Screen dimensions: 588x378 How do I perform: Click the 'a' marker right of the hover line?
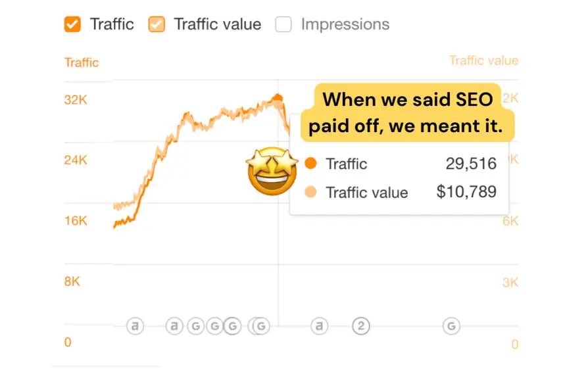[320, 325]
